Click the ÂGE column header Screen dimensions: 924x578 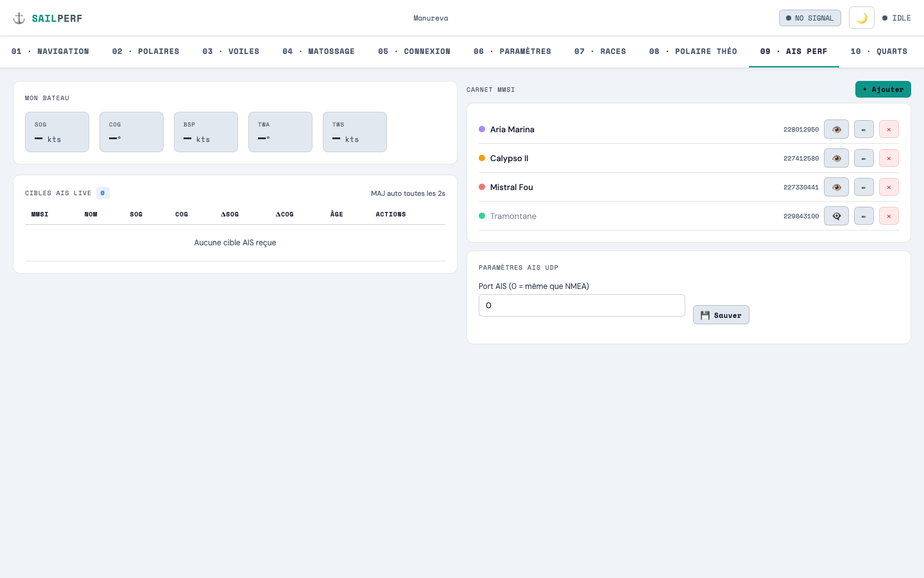click(x=337, y=215)
